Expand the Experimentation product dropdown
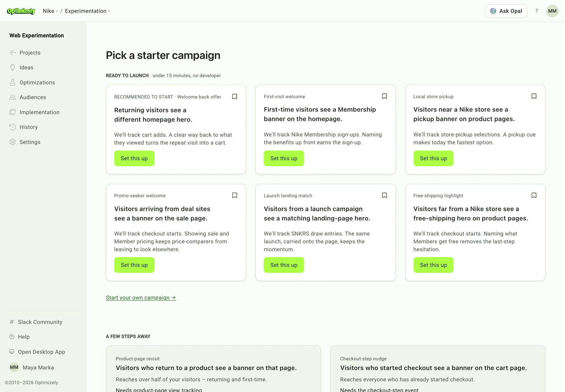This screenshot has width=565, height=392. click(87, 11)
